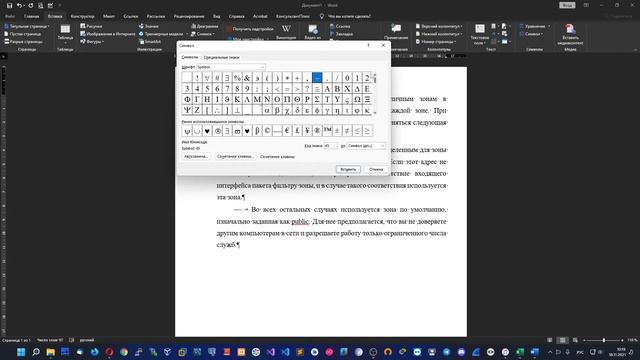Insert Пустая страница blank page
This screenshot has height=360, width=640.
coord(22,34)
